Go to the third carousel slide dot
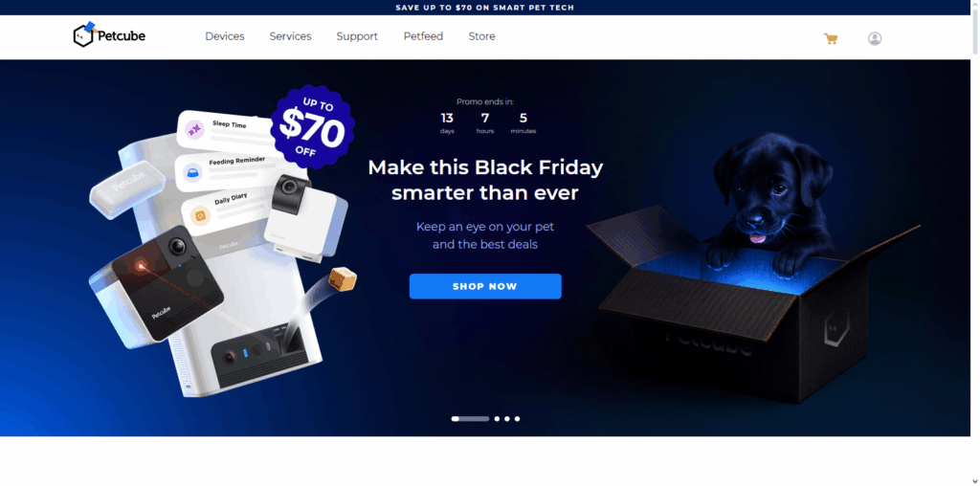Viewport: 980px width, 486px height. point(507,418)
